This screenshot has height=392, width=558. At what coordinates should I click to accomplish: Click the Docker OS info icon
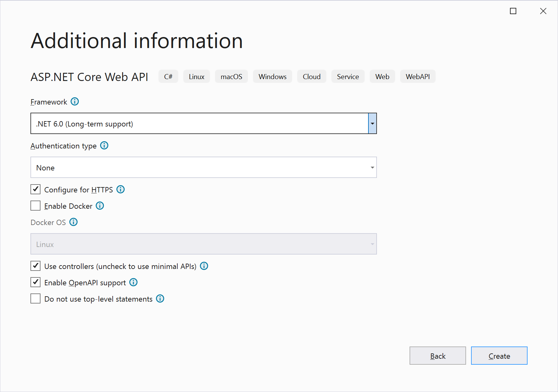(x=73, y=222)
